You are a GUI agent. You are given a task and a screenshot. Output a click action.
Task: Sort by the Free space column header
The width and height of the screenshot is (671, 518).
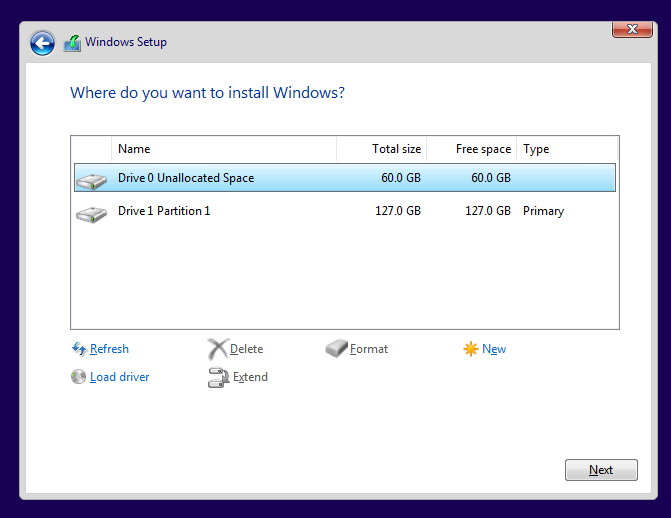pos(472,149)
